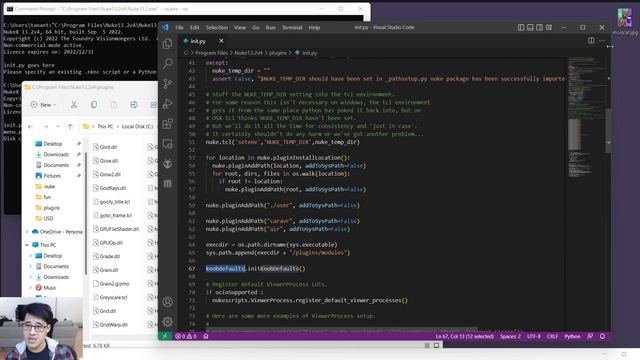This screenshot has height=360, width=640.
Task: Open the editor More Actions ellipsis
Action: 602,40
